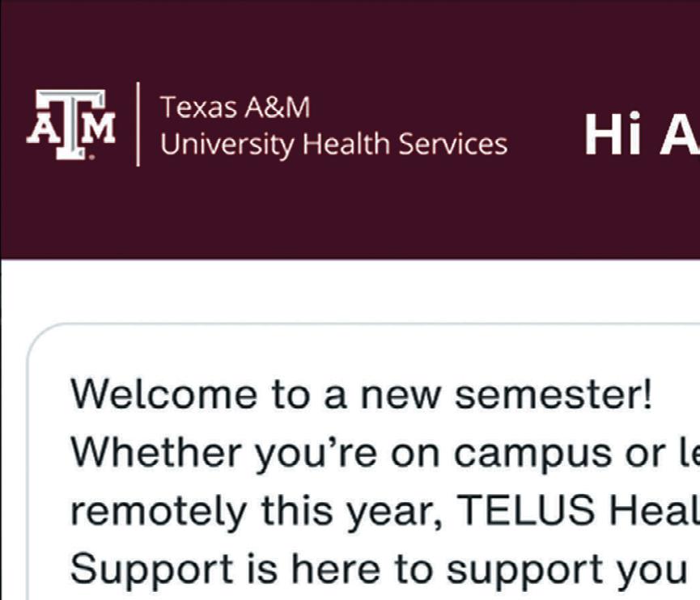Click the line "Support is here to support you"
The height and width of the screenshot is (600, 700).
(379, 568)
